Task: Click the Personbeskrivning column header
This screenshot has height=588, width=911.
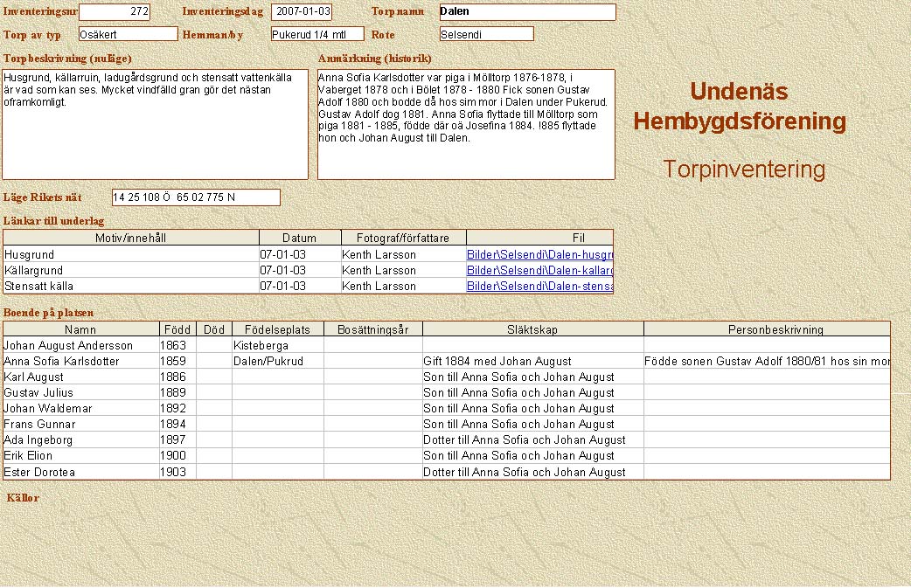Action: point(766,329)
